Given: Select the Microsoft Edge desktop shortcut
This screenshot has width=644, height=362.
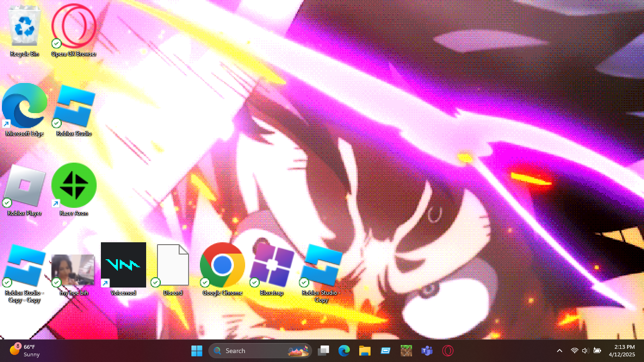Looking at the screenshot, I should click(25, 110).
